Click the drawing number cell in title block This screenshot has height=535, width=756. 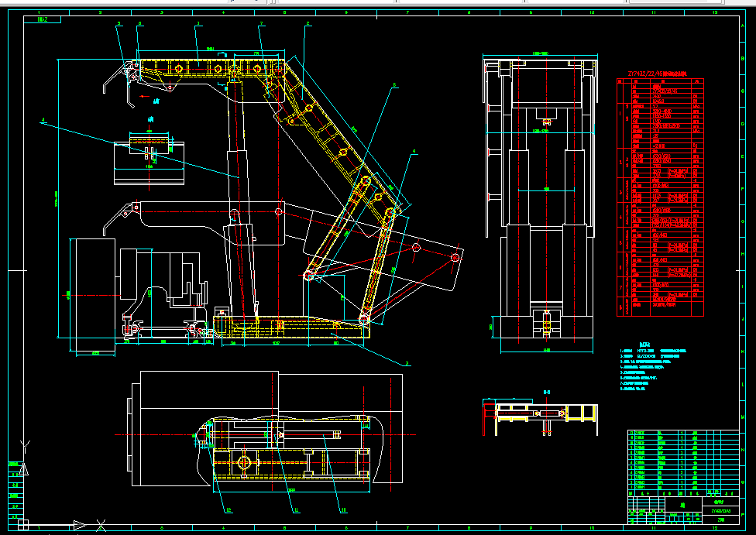tap(721, 511)
